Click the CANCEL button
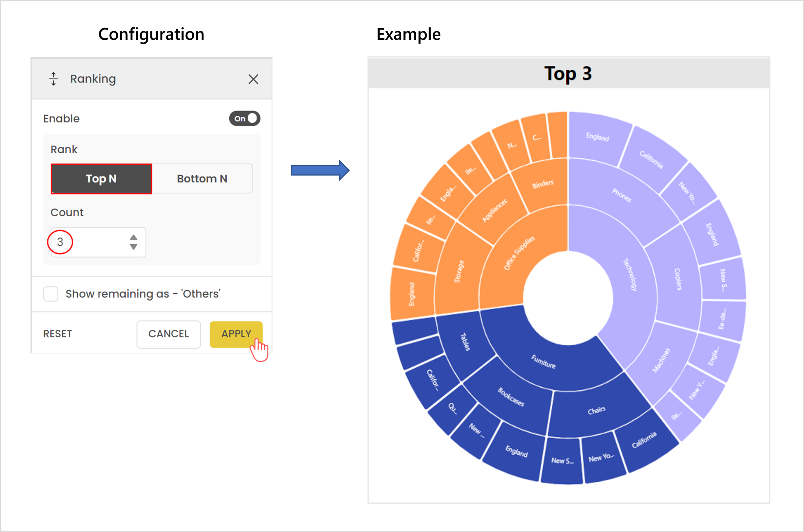Image resolution: width=804 pixels, height=532 pixels. coord(169,334)
